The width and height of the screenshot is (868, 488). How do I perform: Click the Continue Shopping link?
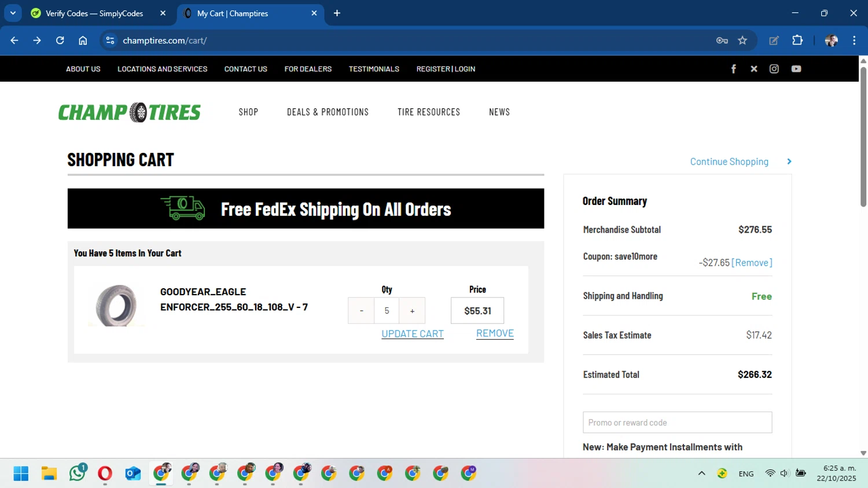(729, 162)
